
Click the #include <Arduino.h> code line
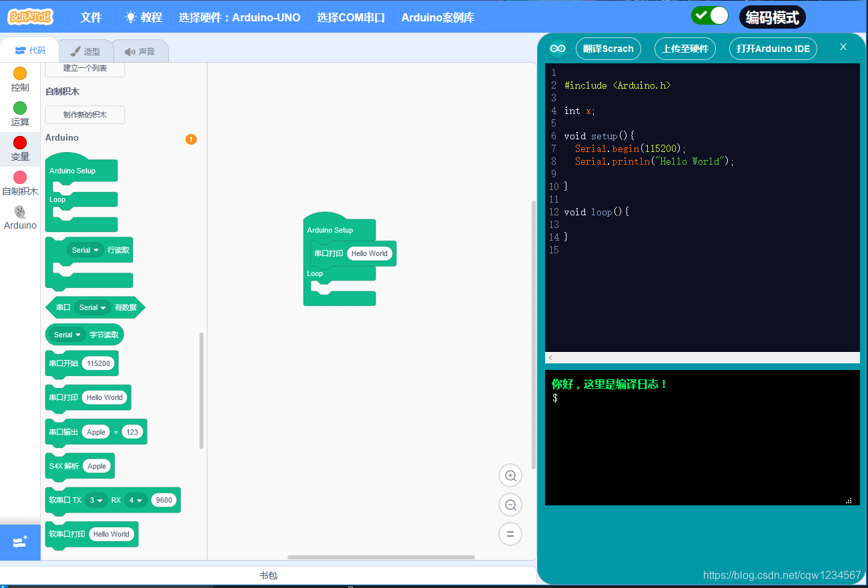[617, 85]
